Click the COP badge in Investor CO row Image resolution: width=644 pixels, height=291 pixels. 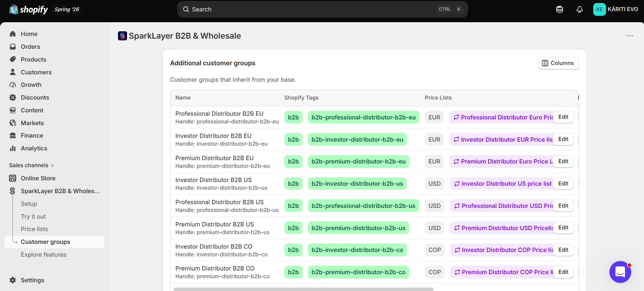tap(435, 250)
